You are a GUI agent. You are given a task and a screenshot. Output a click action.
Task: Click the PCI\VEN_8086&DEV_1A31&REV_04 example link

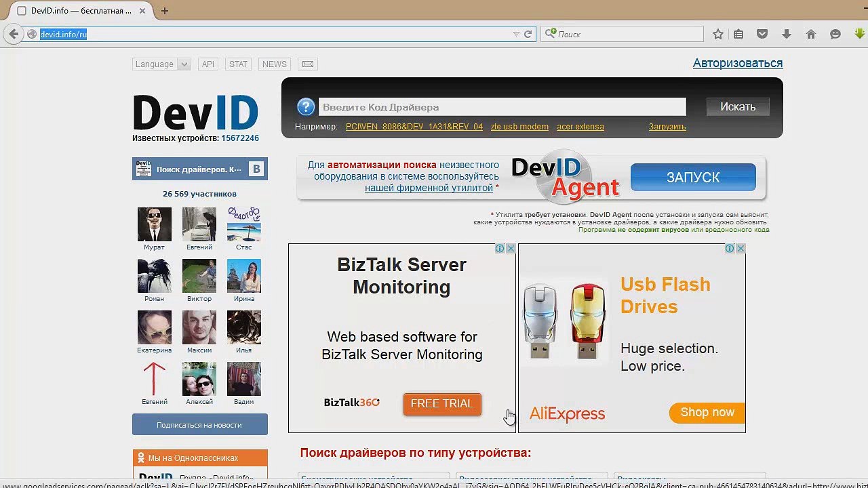pos(414,127)
